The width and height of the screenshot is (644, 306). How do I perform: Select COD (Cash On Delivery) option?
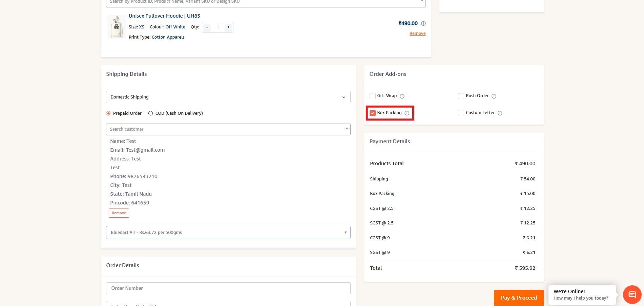tap(151, 113)
